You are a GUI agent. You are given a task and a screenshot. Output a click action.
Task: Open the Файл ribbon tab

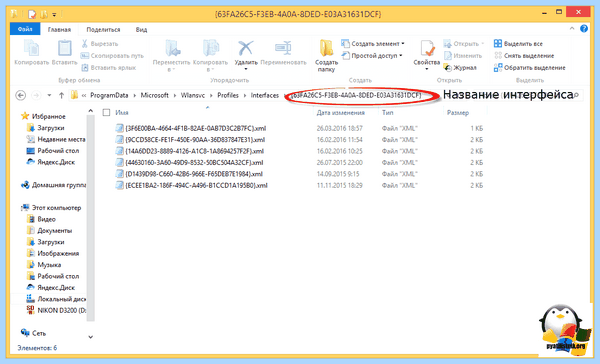tap(25, 29)
